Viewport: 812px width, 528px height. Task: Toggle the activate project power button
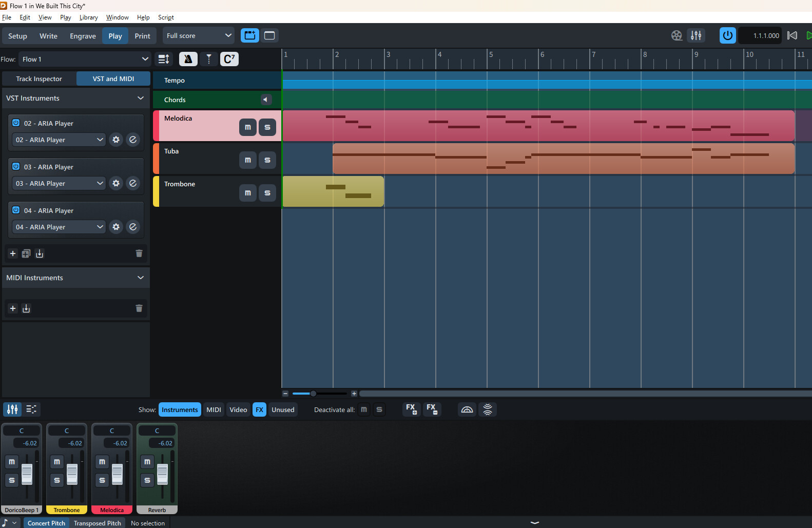click(x=727, y=35)
